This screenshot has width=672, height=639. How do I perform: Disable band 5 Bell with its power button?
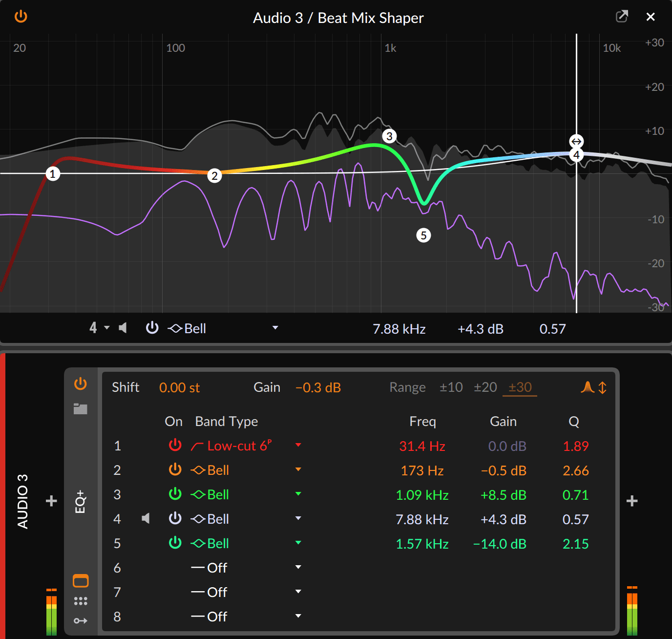[175, 543]
